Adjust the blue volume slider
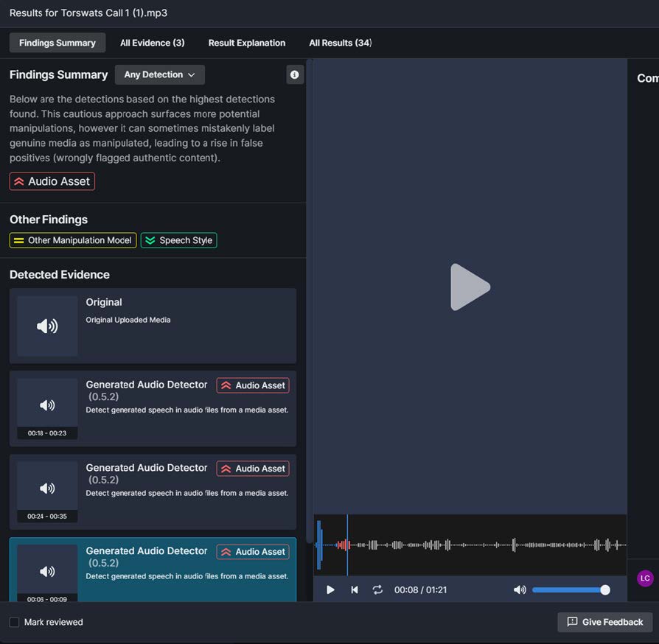Viewport: 659px width, 644px height. (x=569, y=589)
